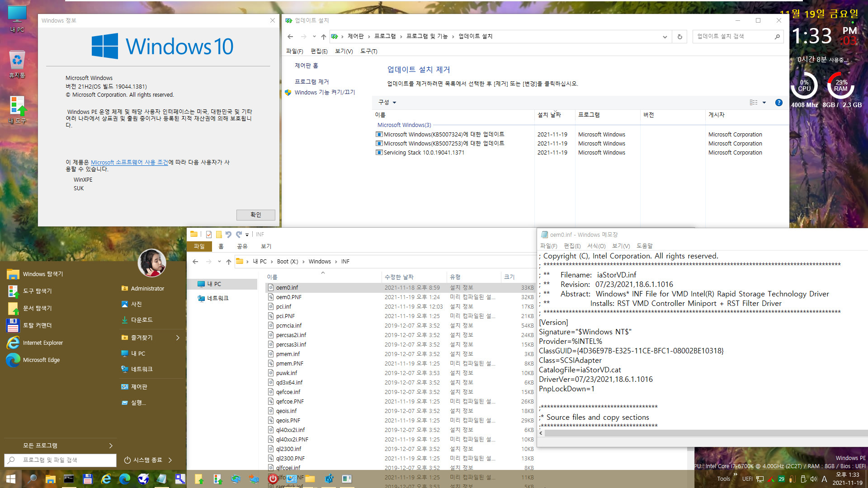This screenshot has width=868, height=488.
Task: Open the 휴지통 recycle bin desktop icon
Action: click(17, 64)
